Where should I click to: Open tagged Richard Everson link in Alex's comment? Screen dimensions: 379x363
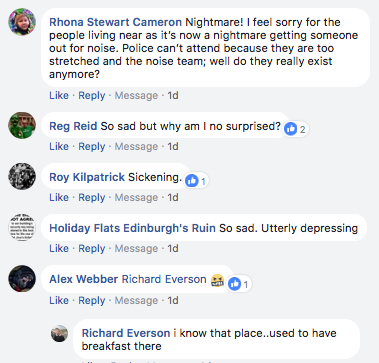pyautogui.click(x=164, y=279)
